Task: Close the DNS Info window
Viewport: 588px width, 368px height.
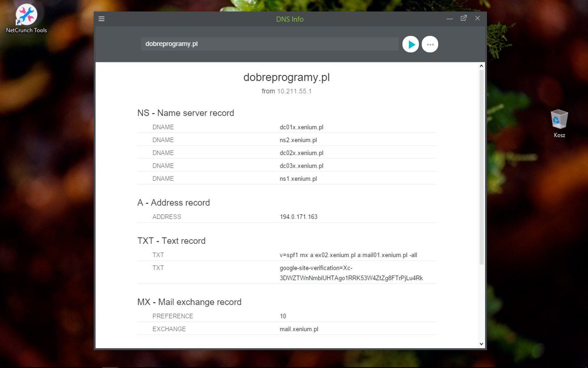Action: tap(478, 18)
